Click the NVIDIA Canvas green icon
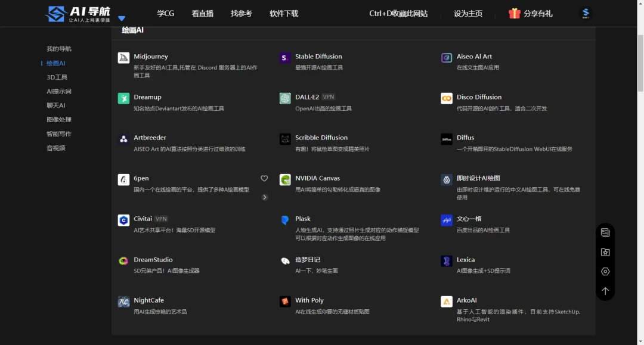Viewport: 644px width, 345px height. click(x=285, y=180)
